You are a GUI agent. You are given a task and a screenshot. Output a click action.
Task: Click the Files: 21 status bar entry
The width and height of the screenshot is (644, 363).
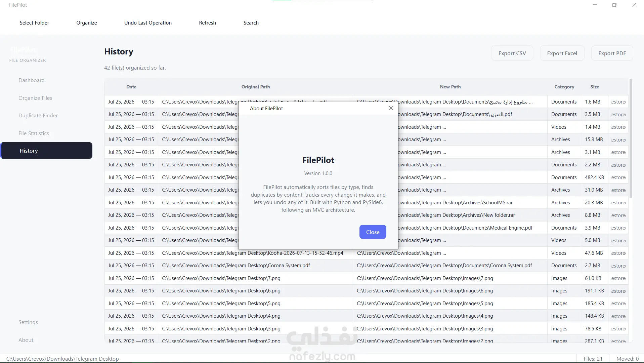(593, 359)
